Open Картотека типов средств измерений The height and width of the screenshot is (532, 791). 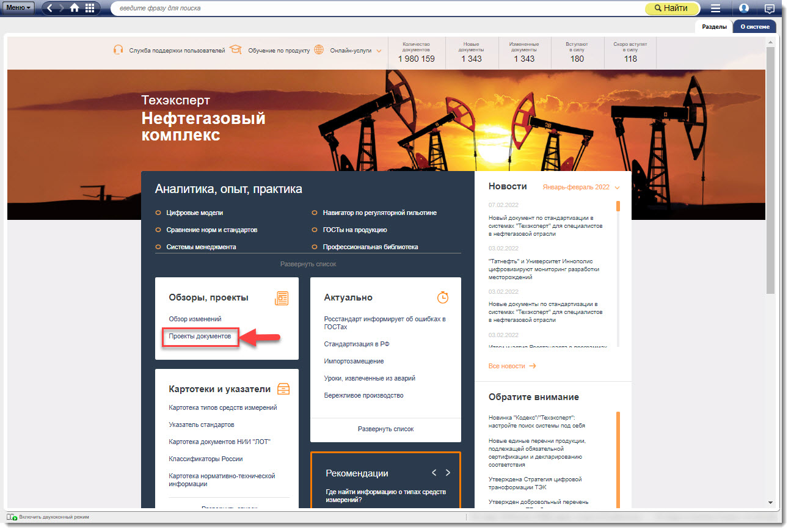click(223, 407)
